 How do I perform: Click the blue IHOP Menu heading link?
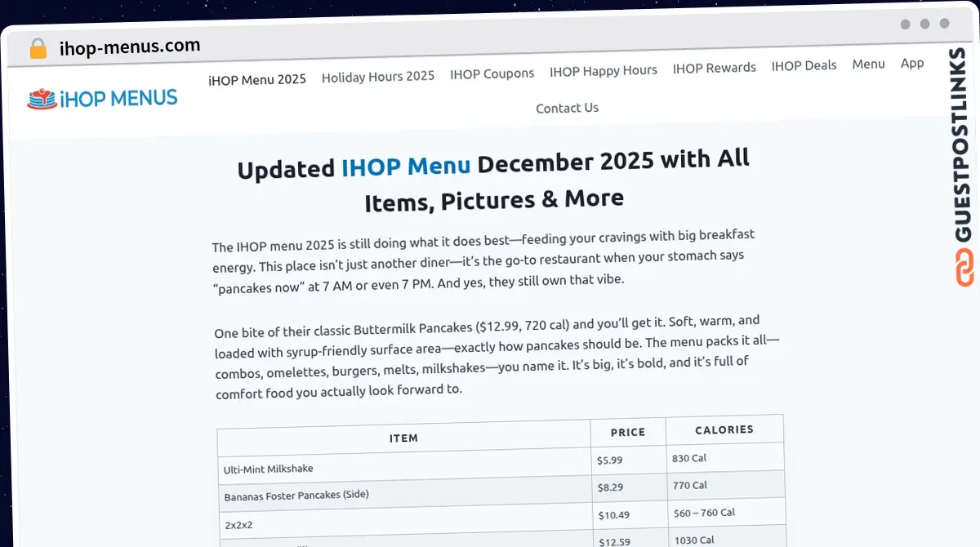click(x=407, y=166)
